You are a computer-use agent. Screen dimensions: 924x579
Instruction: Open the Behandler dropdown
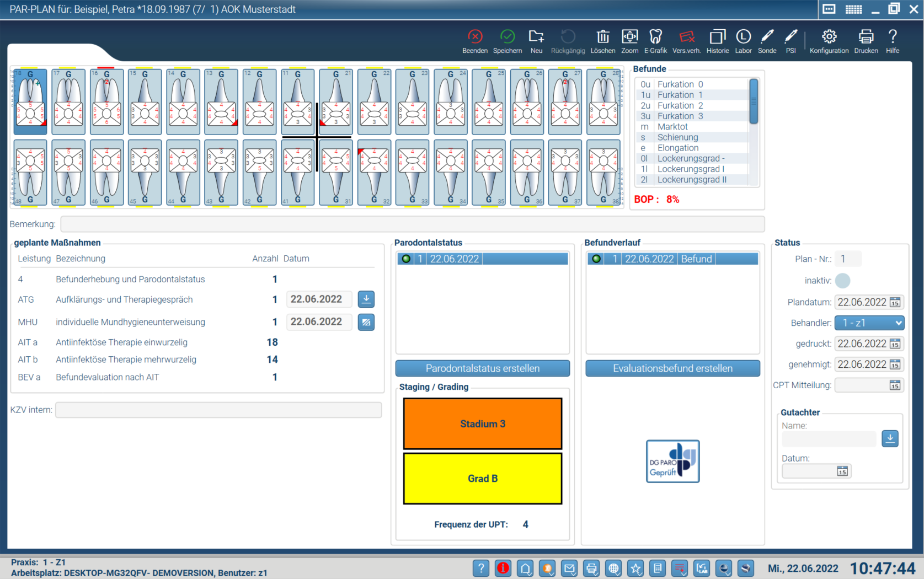pyautogui.click(x=869, y=323)
